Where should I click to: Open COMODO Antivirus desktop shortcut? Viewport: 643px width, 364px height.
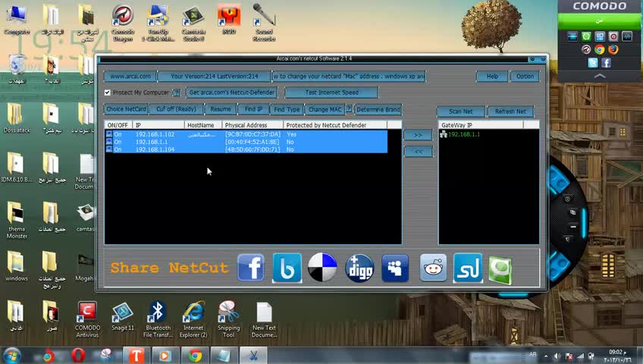[x=87, y=319]
